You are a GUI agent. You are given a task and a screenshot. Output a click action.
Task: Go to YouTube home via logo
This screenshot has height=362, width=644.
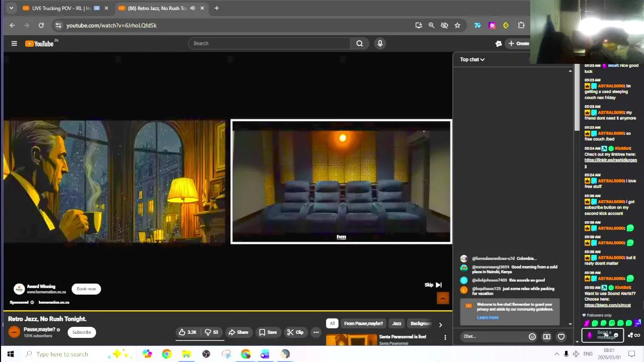[x=40, y=44]
